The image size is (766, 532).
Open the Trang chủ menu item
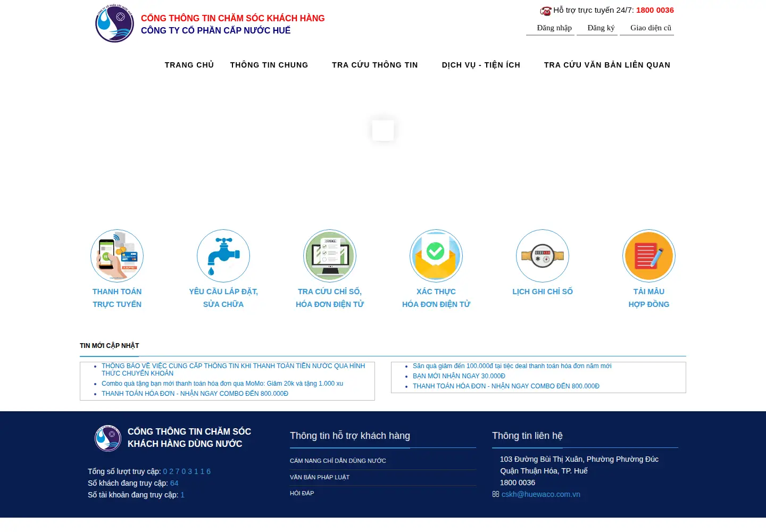coord(189,65)
